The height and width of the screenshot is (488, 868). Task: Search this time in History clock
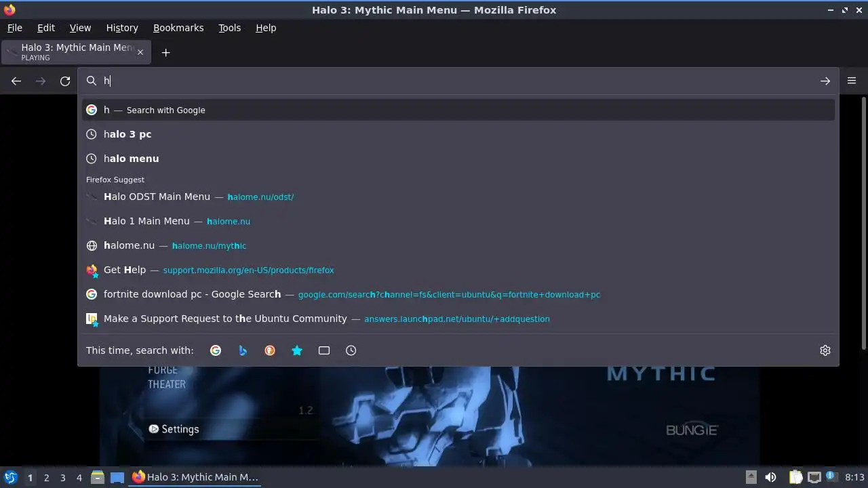tap(351, 350)
